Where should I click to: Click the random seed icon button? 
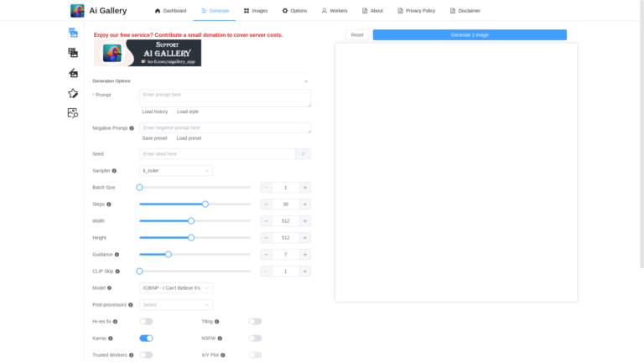tap(303, 154)
